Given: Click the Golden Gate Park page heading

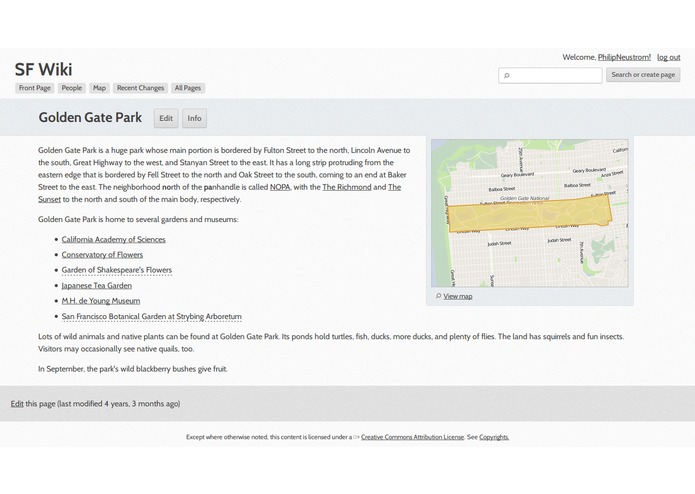Looking at the screenshot, I should (x=90, y=117).
